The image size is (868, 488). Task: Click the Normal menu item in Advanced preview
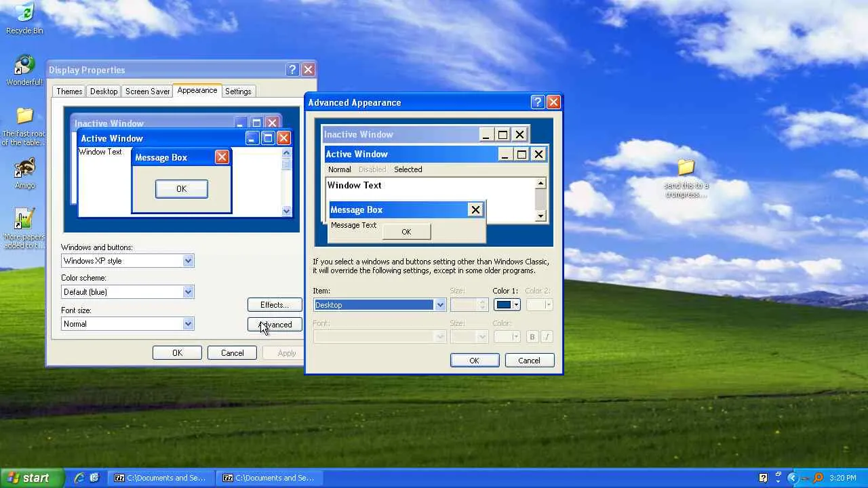pos(340,169)
